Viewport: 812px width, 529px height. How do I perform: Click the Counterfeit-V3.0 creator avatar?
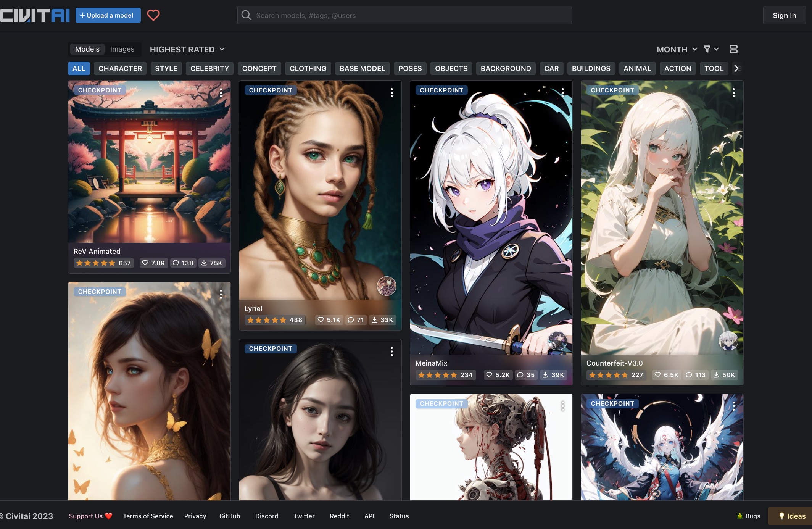pyautogui.click(x=728, y=340)
